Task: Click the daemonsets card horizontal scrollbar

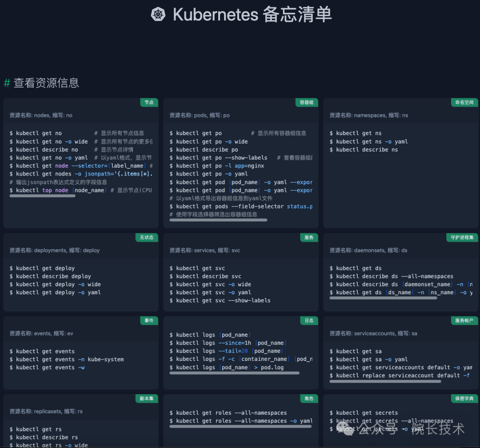Action: click(x=383, y=298)
